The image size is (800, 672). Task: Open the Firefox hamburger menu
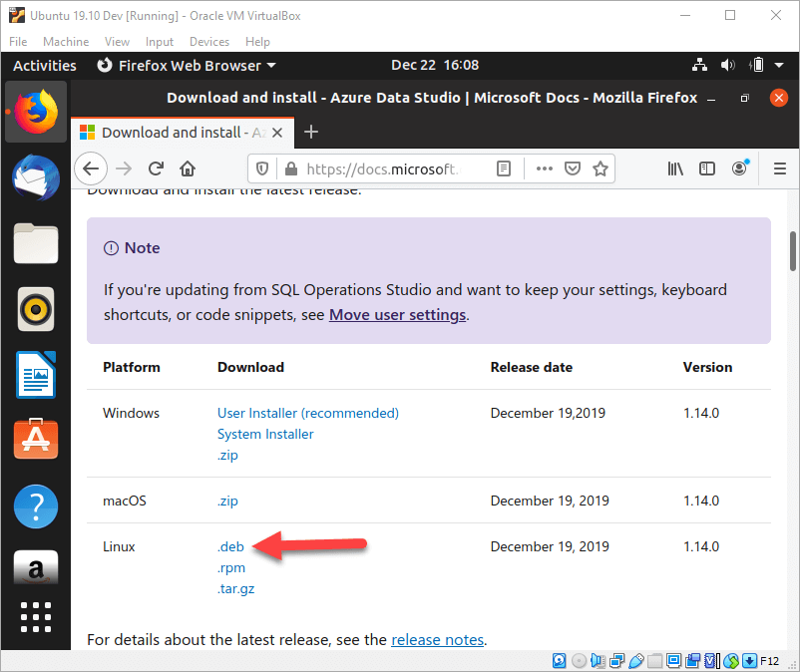tap(780, 168)
